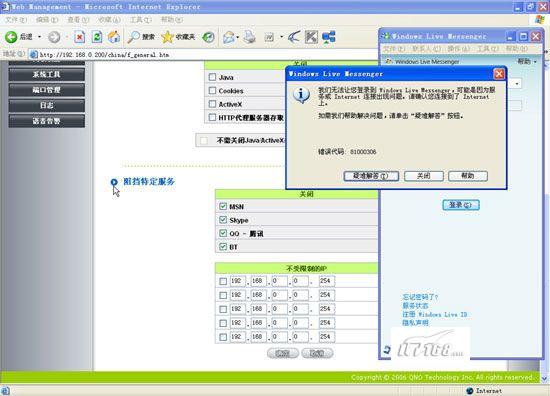This screenshot has height=396, width=550.
Task: Click the red Stop loading icon
Action: (x=80, y=37)
